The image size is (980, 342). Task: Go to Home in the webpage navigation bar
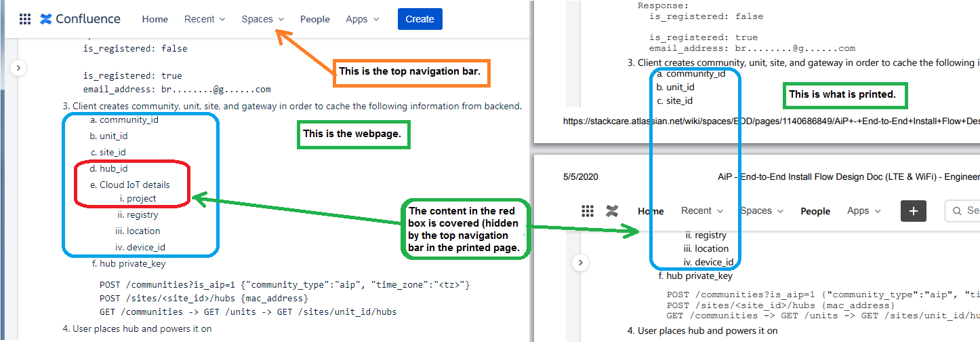pos(155,19)
